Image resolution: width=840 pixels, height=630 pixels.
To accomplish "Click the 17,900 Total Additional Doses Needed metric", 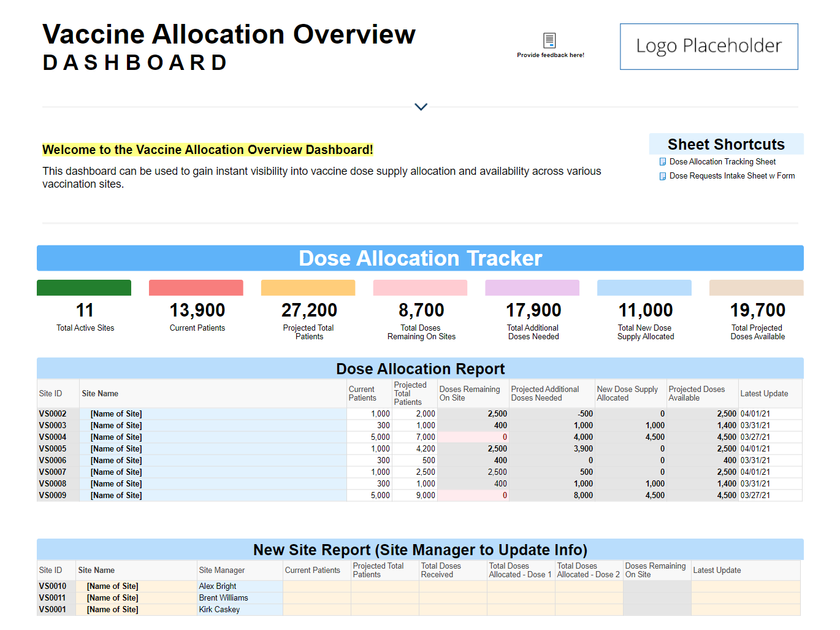I will coord(533,310).
